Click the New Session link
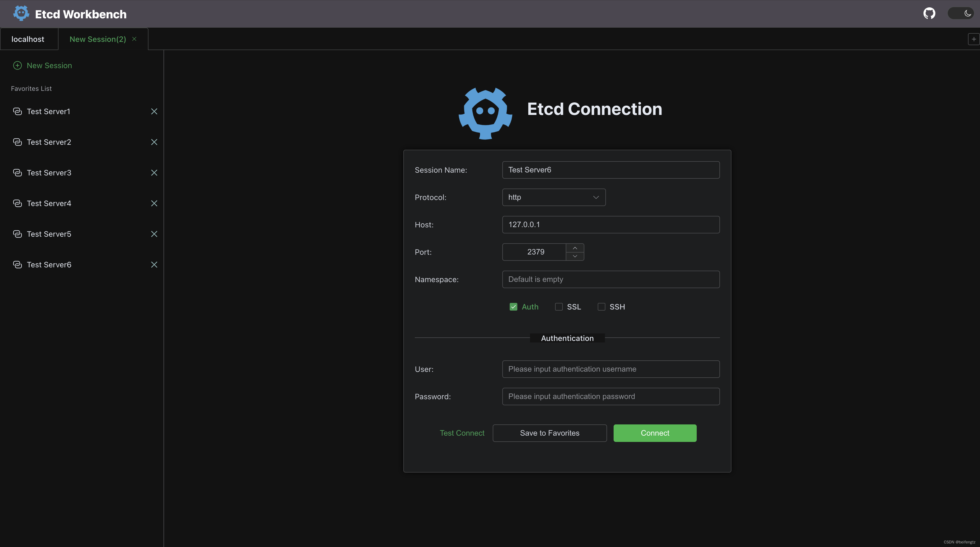This screenshot has width=980, height=547. coord(49,65)
